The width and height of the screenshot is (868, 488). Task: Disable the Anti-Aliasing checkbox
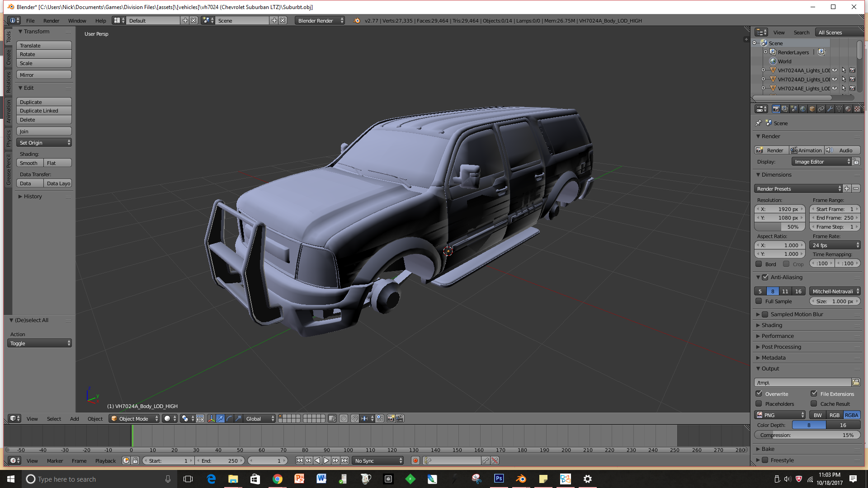point(765,277)
